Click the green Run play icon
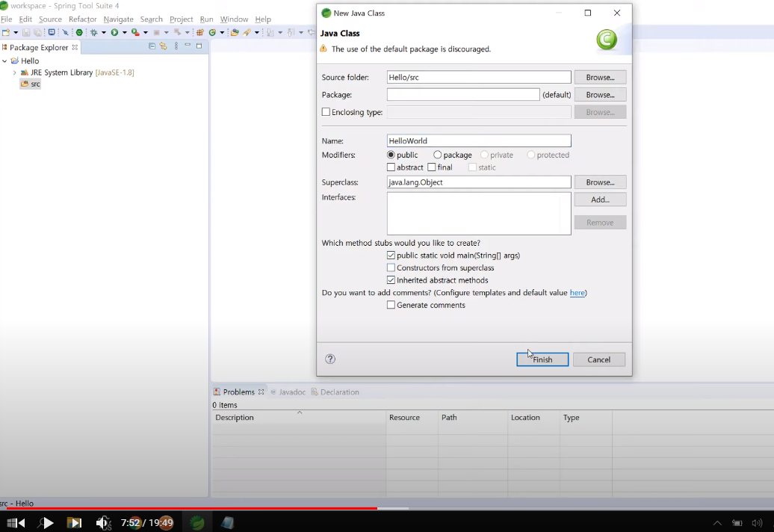 (114, 33)
